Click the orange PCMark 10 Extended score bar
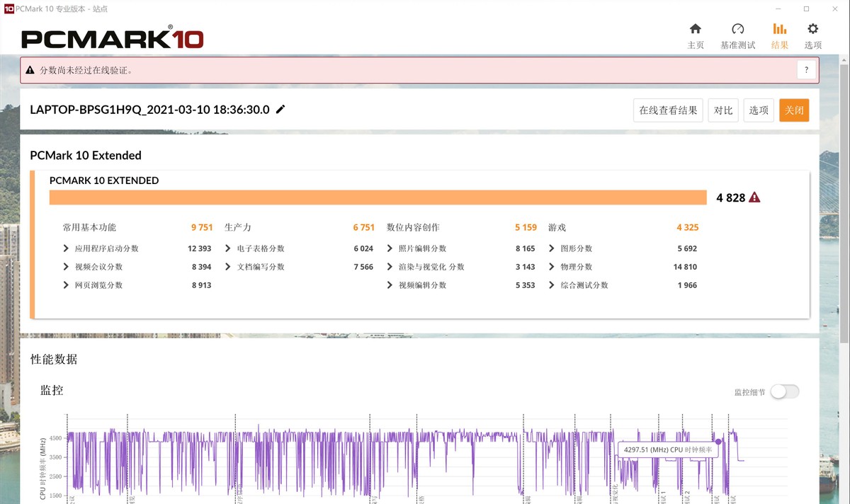850x504 pixels. coord(378,197)
